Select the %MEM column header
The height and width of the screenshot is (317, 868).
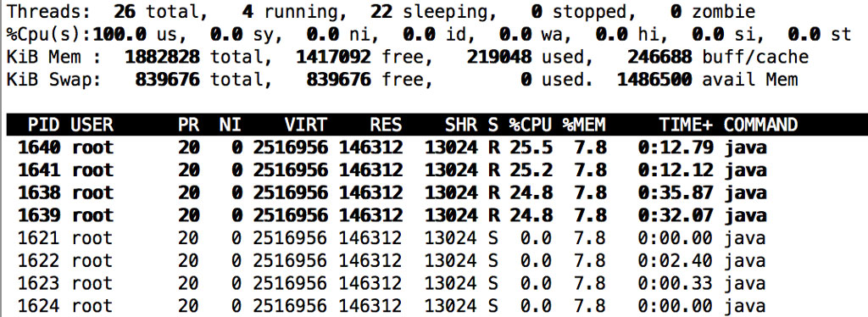coord(584,125)
